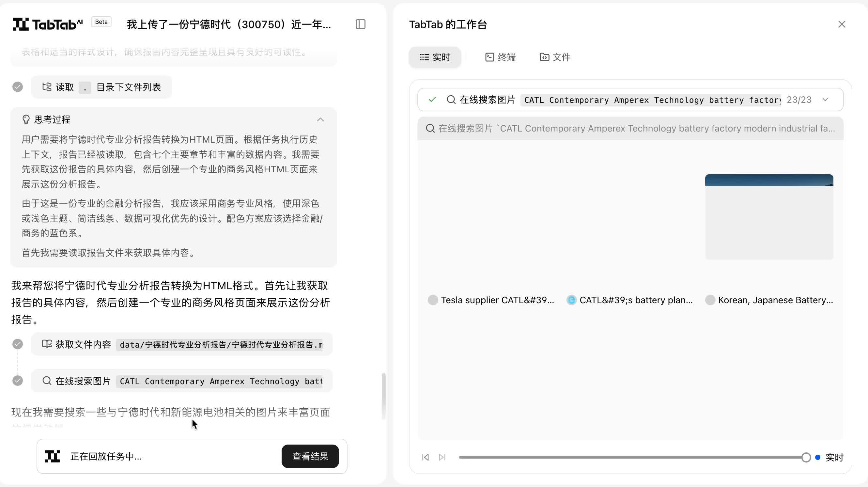Image resolution: width=868 pixels, height=487 pixels.
Task: Click the skip-to-end playback icon
Action: tap(442, 457)
